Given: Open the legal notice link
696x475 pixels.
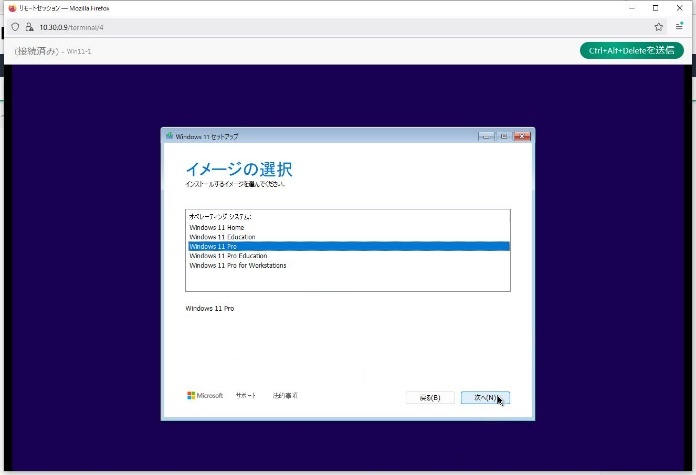Looking at the screenshot, I should pyautogui.click(x=285, y=396).
